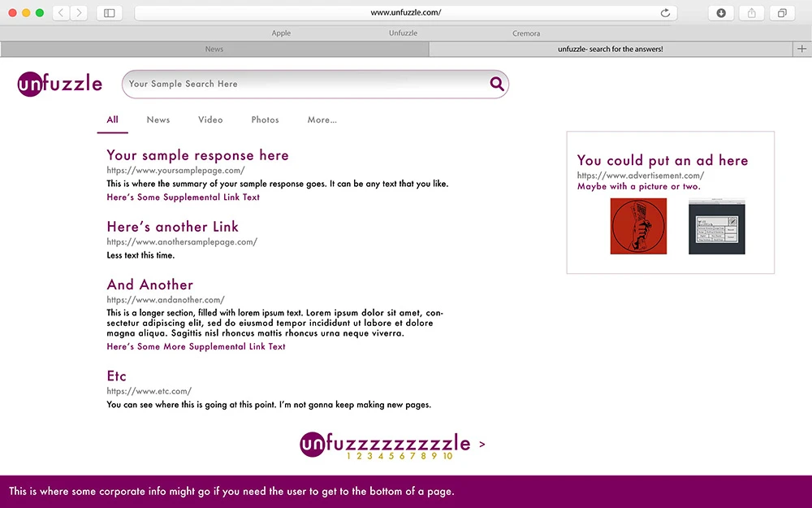Click the magnifying glass search icon
The image size is (812, 508).
[496, 84]
